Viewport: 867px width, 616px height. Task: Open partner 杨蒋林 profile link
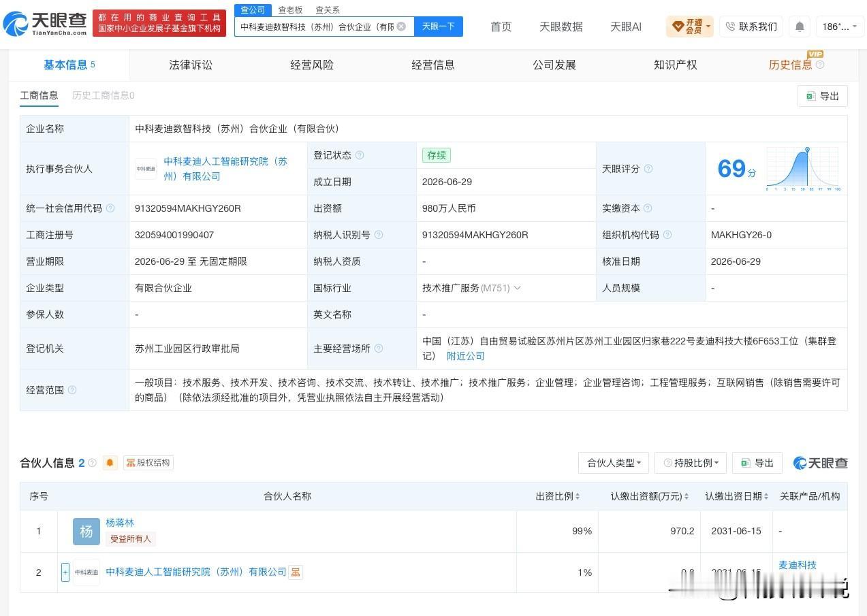click(120, 523)
